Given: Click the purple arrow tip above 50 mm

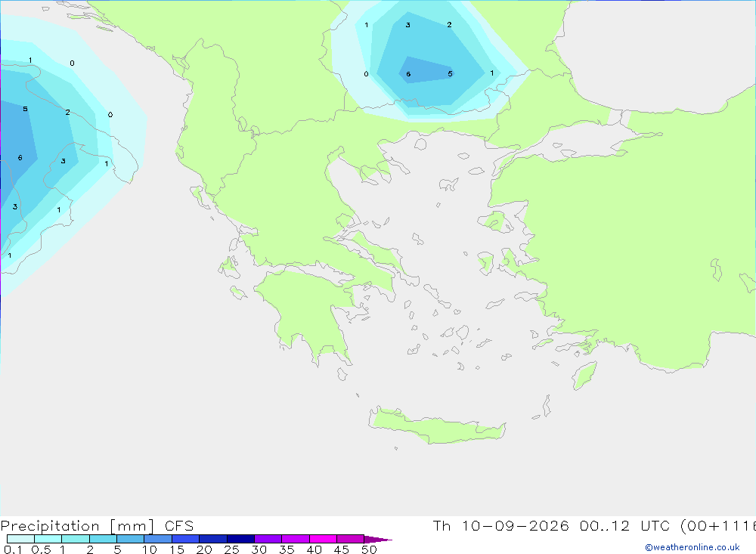Looking at the screenshot, I should (x=378, y=540).
